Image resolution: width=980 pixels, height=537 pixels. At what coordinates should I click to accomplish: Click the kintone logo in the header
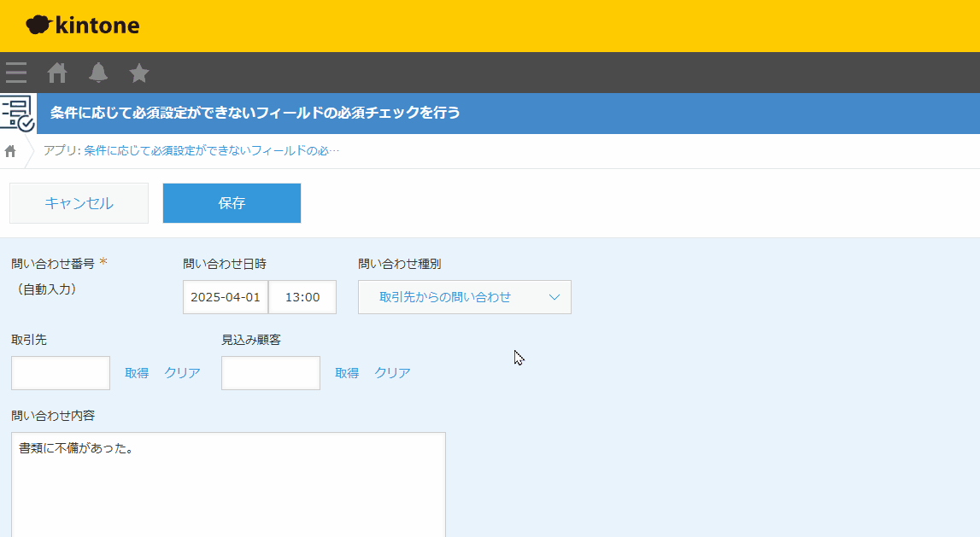pos(83,26)
